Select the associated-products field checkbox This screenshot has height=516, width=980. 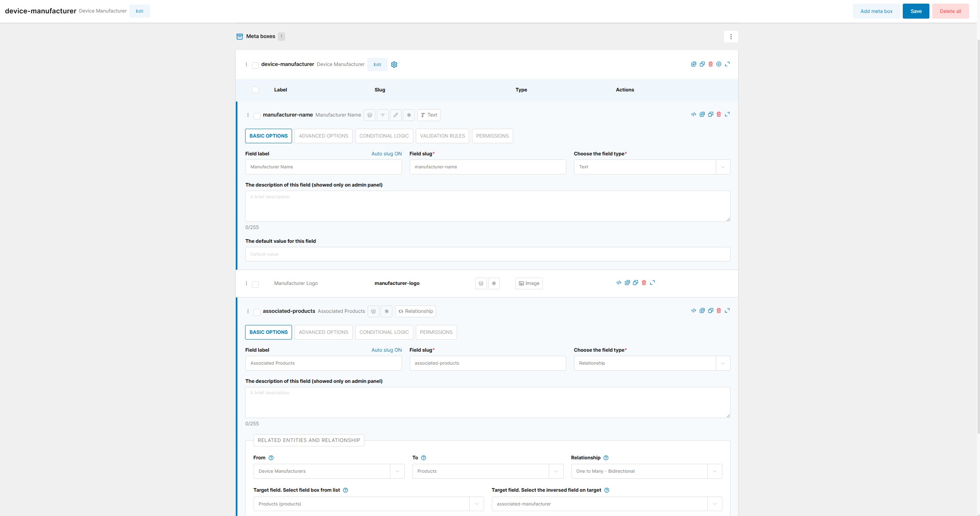coord(257,312)
